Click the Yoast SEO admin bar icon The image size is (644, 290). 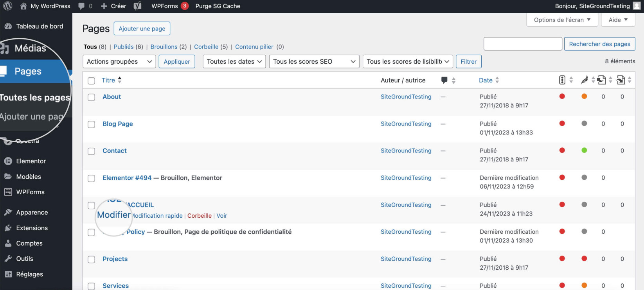(x=137, y=6)
